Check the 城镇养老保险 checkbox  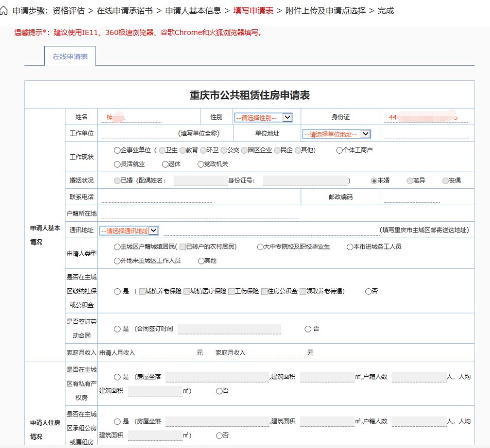142,291
